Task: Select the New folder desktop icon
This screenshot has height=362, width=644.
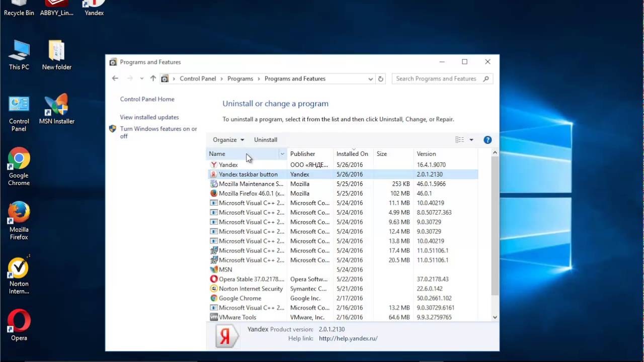Action: pos(56,55)
